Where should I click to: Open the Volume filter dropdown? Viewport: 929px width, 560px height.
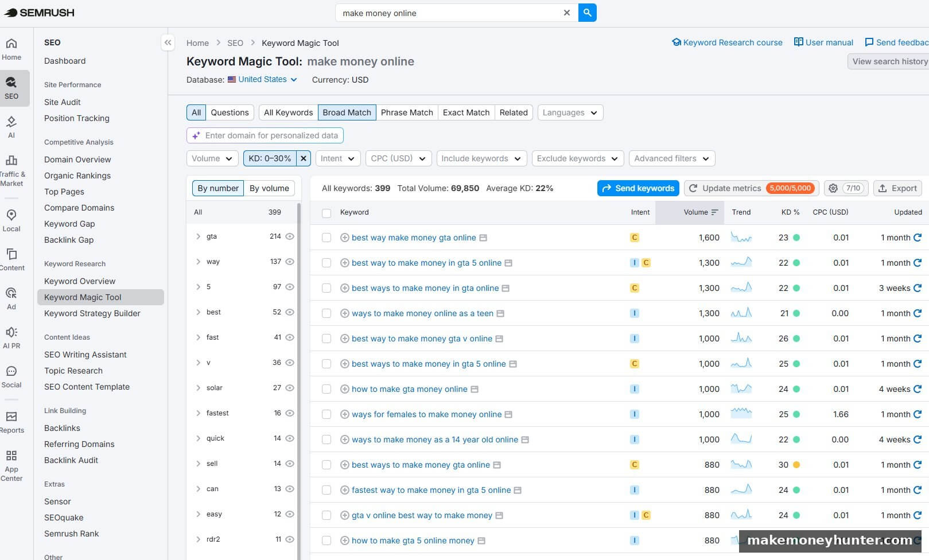click(x=212, y=158)
